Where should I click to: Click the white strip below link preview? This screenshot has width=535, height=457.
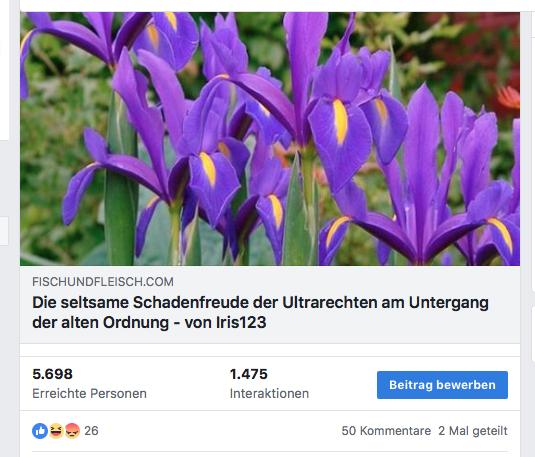(x=270, y=350)
